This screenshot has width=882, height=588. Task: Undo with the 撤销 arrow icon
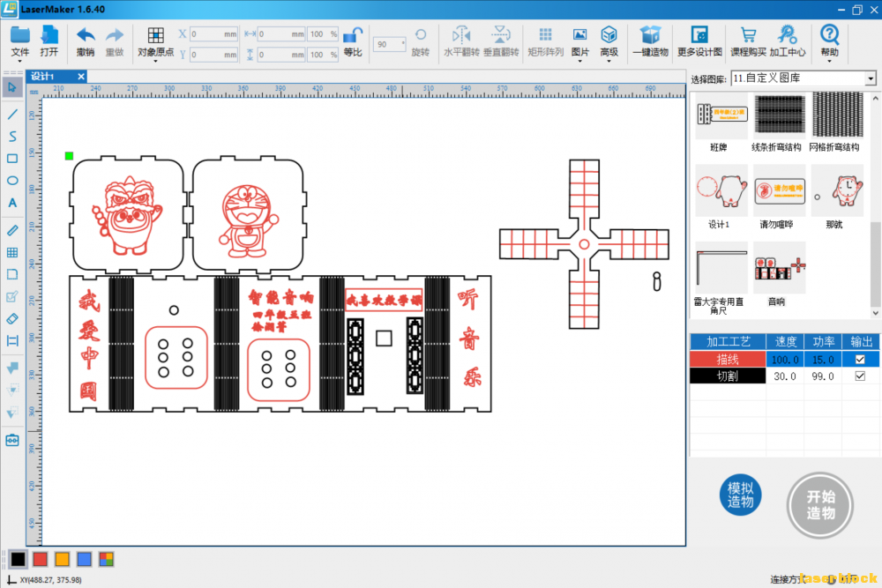86,35
